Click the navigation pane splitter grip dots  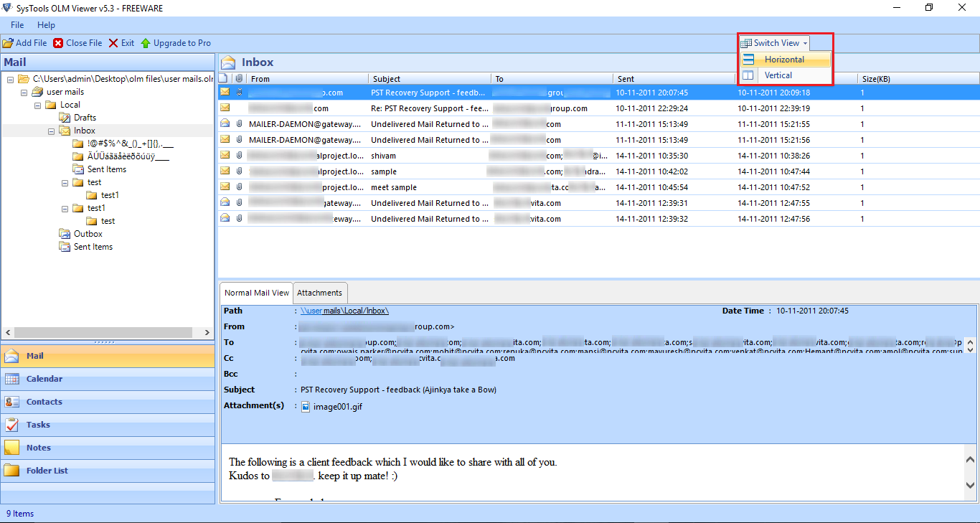(x=103, y=341)
